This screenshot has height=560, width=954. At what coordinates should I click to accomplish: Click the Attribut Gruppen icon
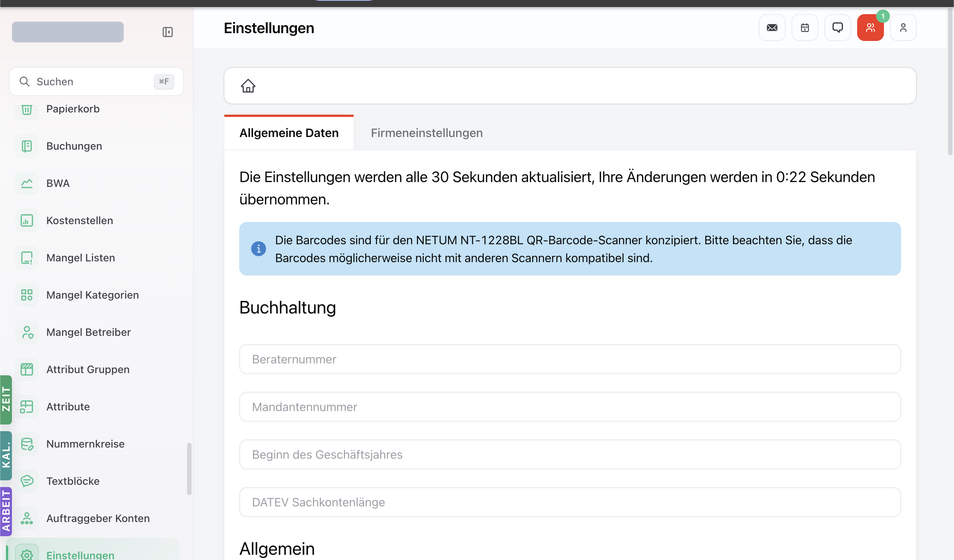[26, 369]
